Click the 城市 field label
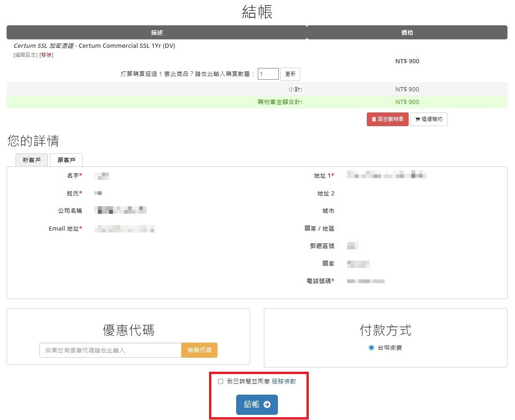The image size is (515, 420). (328, 210)
